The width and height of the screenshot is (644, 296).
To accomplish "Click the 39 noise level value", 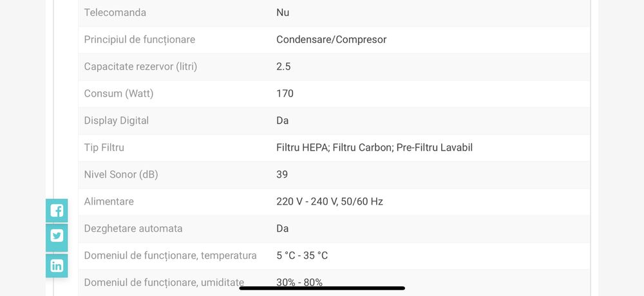I will coord(282,174).
